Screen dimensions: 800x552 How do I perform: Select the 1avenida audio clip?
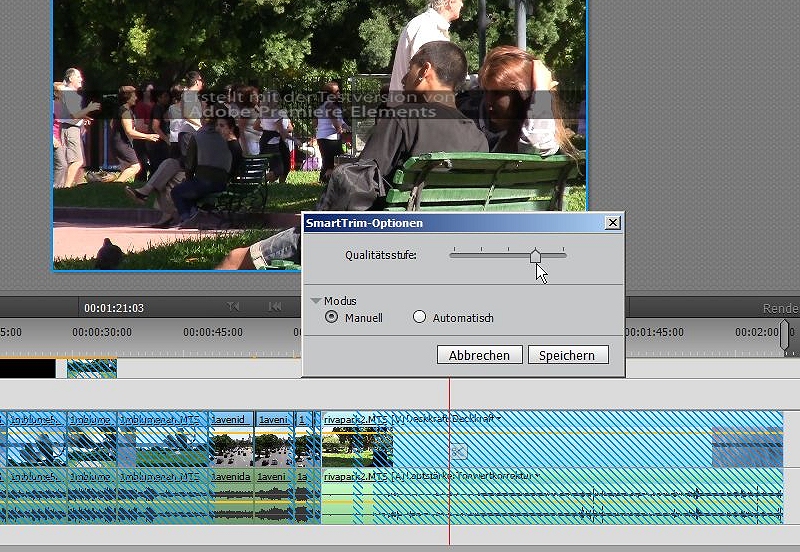231,496
